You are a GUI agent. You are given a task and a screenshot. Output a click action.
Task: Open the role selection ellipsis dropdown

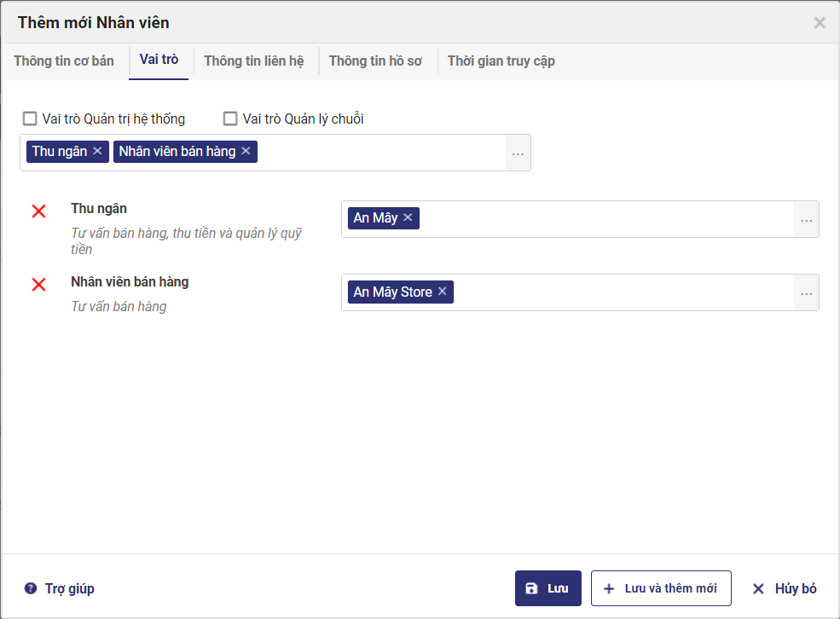[518, 153]
